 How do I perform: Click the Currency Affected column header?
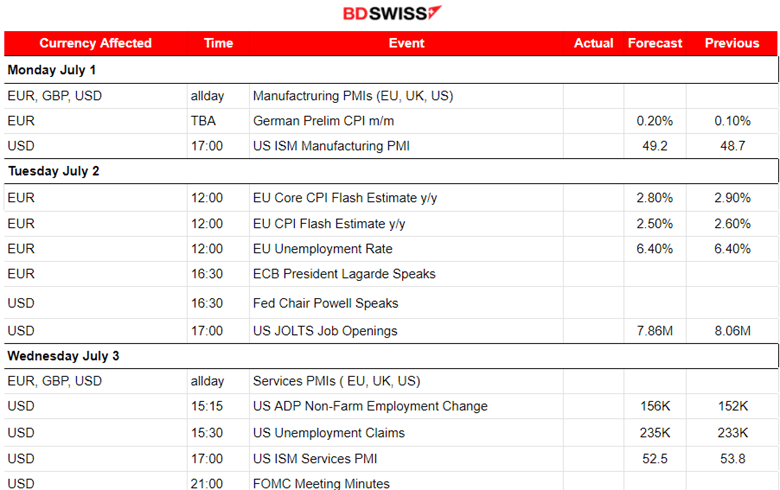pyautogui.click(x=95, y=43)
